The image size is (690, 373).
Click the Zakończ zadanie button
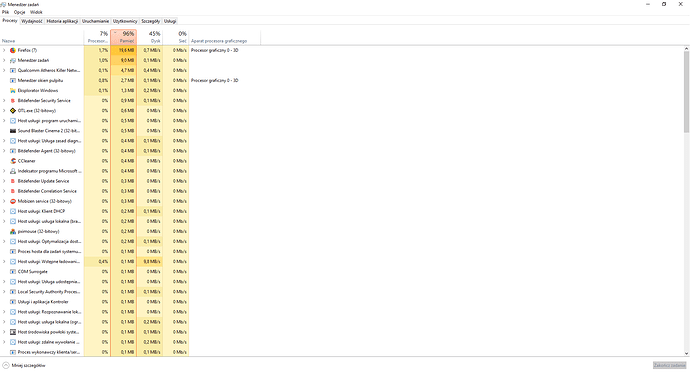pyautogui.click(x=669, y=366)
